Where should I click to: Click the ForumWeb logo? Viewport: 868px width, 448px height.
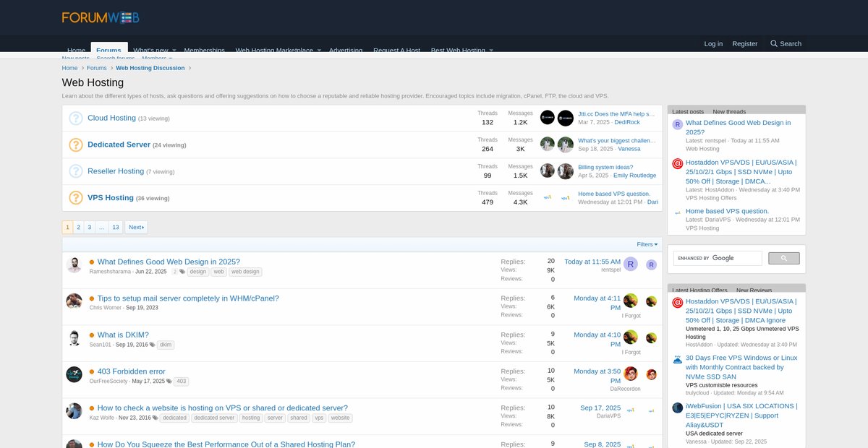pyautogui.click(x=101, y=17)
